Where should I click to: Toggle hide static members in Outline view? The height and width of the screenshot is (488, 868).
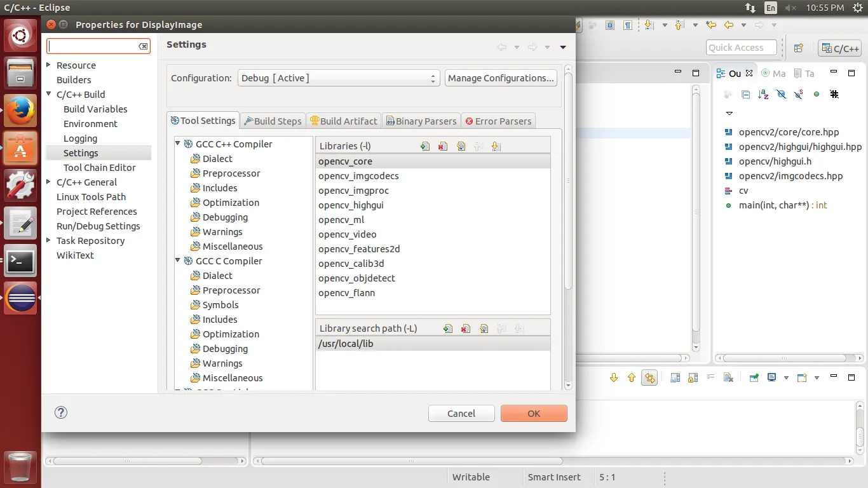[799, 94]
